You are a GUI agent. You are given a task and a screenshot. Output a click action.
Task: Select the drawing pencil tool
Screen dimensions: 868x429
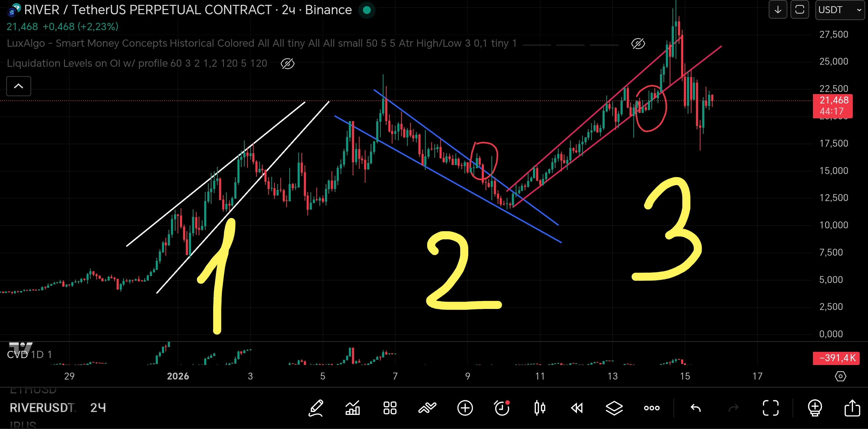click(x=316, y=408)
